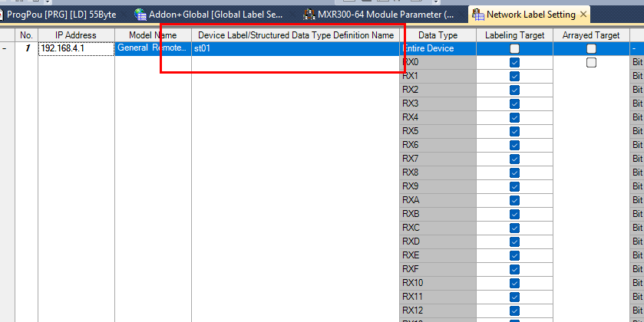The image size is (644, 322).
Task: Click the IP Address column header
Action: (x=75, y=35)
